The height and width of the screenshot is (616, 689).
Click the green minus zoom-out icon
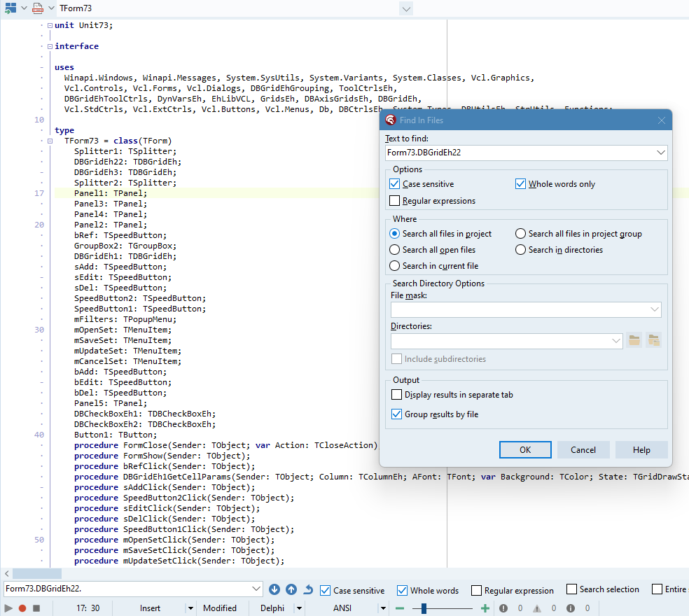pos(400,608)
